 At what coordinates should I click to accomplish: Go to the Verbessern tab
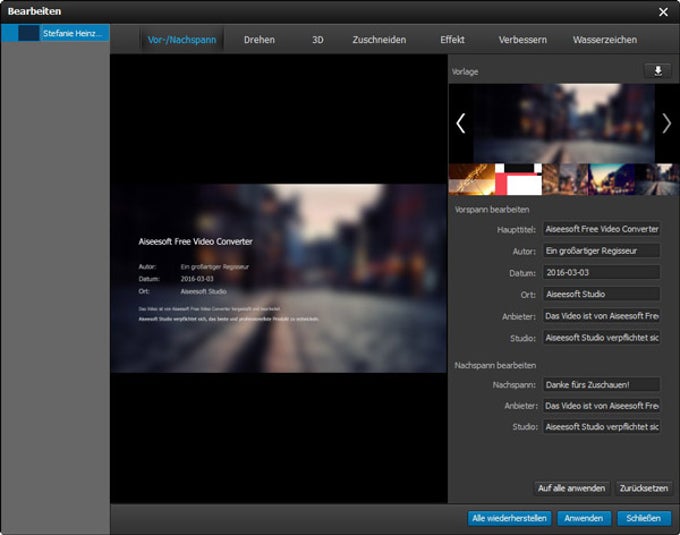click(x=523, y=40)
